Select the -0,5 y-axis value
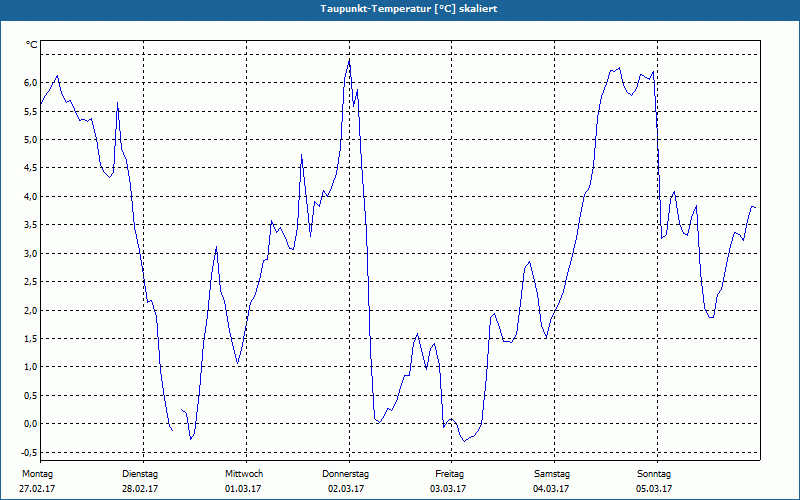 tap(29, 453)
